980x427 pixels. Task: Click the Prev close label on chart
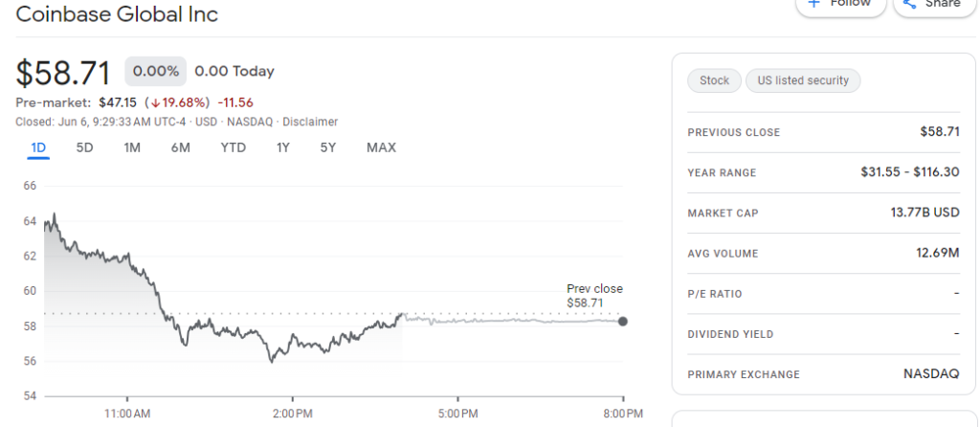(594, 288)
